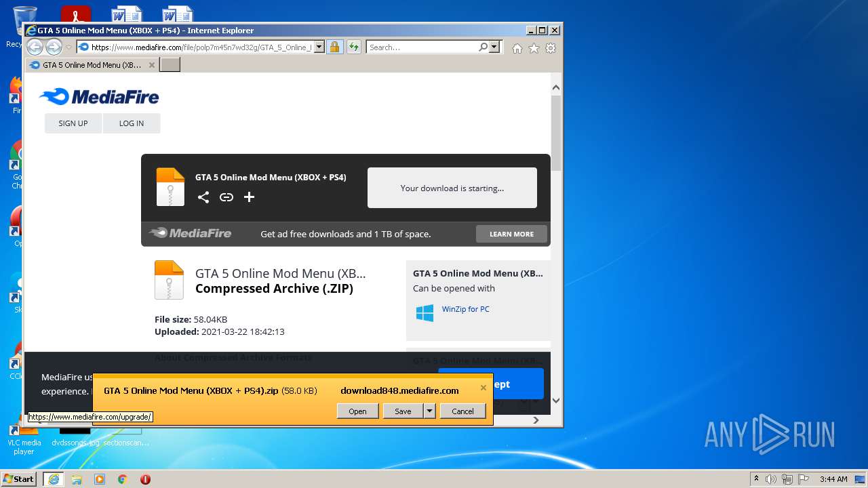Open a new blank tab
Image resolution: width=868 pixels, height=488 pixels.
tap(170, 65)
